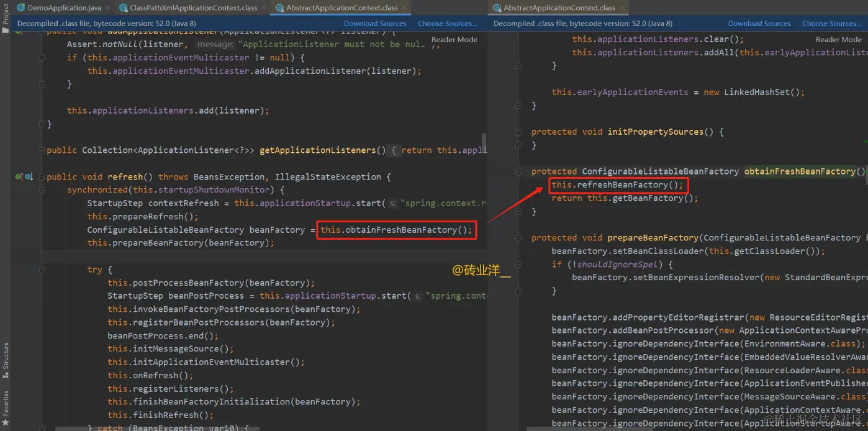The height and width of the screenshot is (431, 868).
Task: Click Choose Sources in right editor
Action: (832, 24)
